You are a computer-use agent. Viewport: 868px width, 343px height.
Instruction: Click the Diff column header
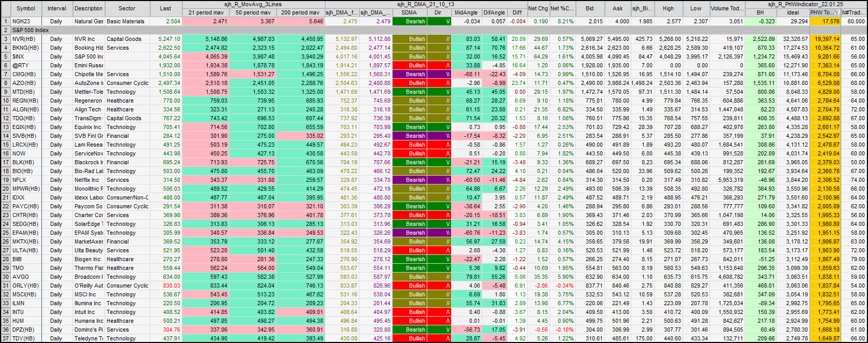tap(517, 12)
